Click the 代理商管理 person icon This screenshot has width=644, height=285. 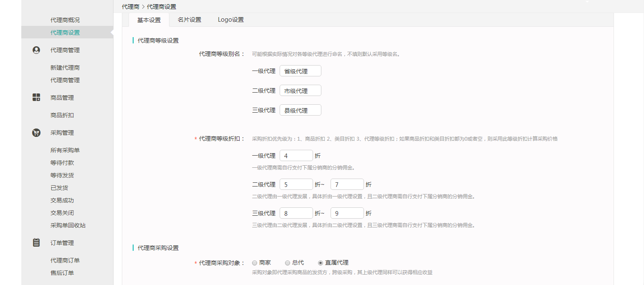click(x=36, y=50)
